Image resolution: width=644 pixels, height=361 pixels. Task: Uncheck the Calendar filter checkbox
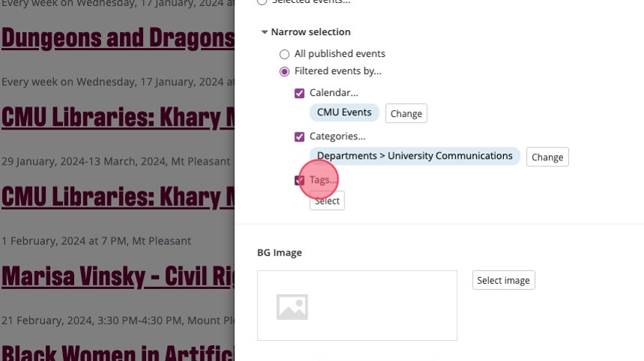click(300, 93)
